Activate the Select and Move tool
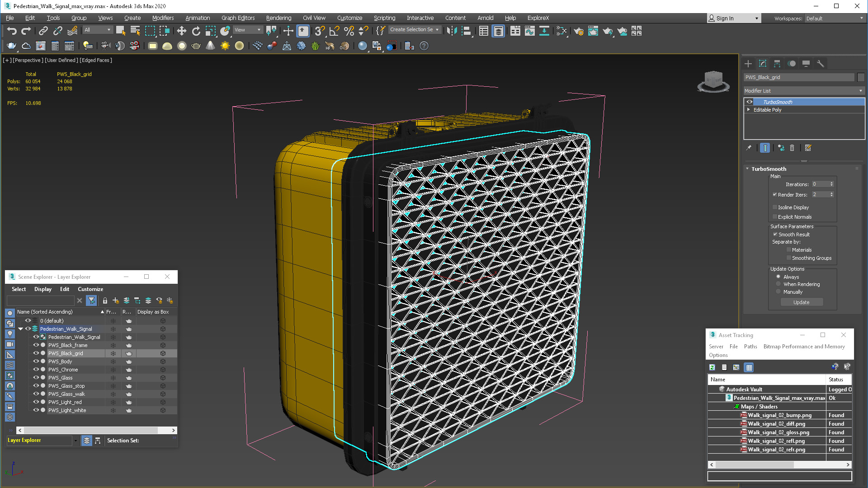The width and height of the screenshot is (868, 488). 181,31
